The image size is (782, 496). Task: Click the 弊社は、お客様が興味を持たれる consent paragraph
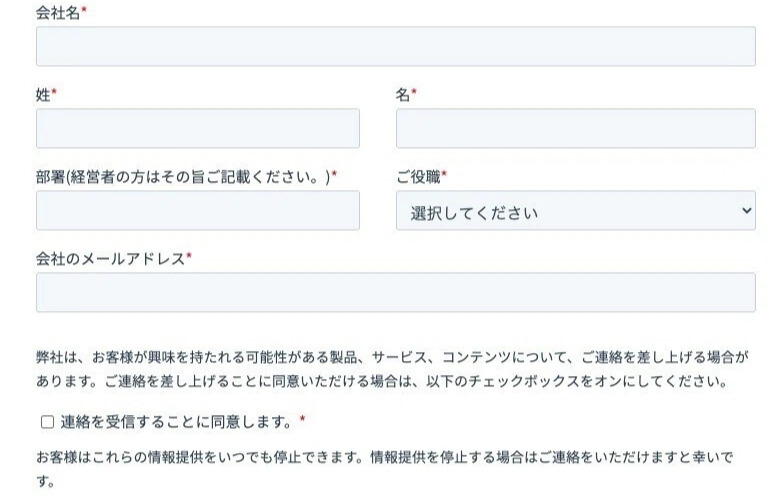point(392,369)
